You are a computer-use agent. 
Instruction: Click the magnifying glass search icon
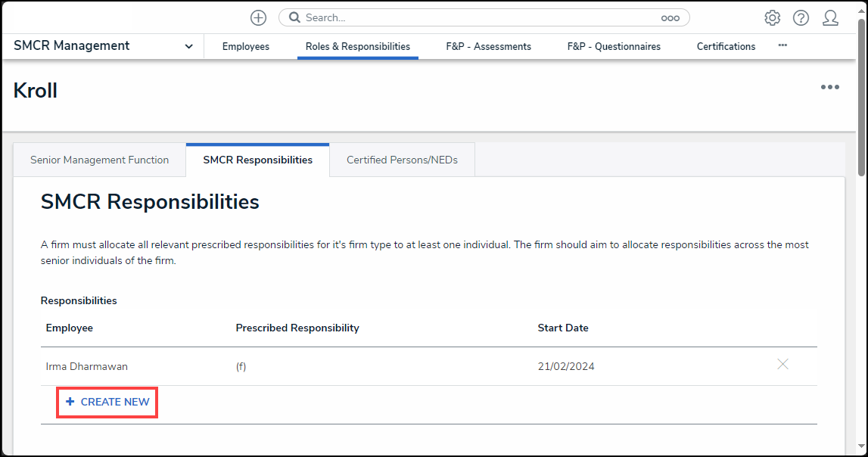[x=294, y=17]
